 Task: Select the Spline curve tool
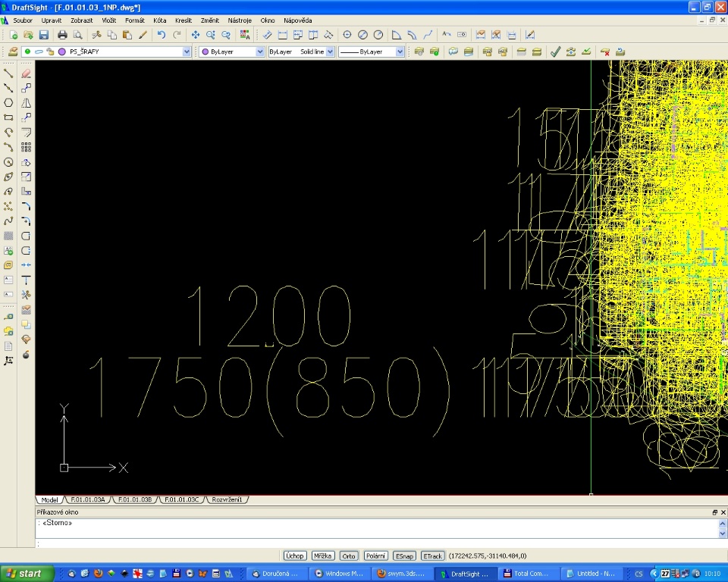[8, 221]
